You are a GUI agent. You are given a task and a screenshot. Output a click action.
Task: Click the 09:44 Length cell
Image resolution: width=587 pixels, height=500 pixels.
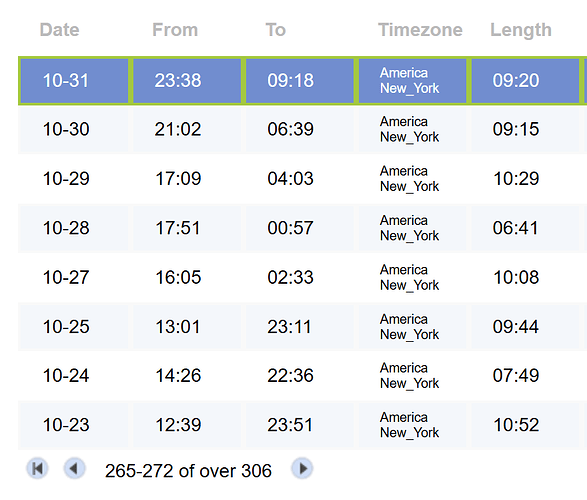[525, 327]
